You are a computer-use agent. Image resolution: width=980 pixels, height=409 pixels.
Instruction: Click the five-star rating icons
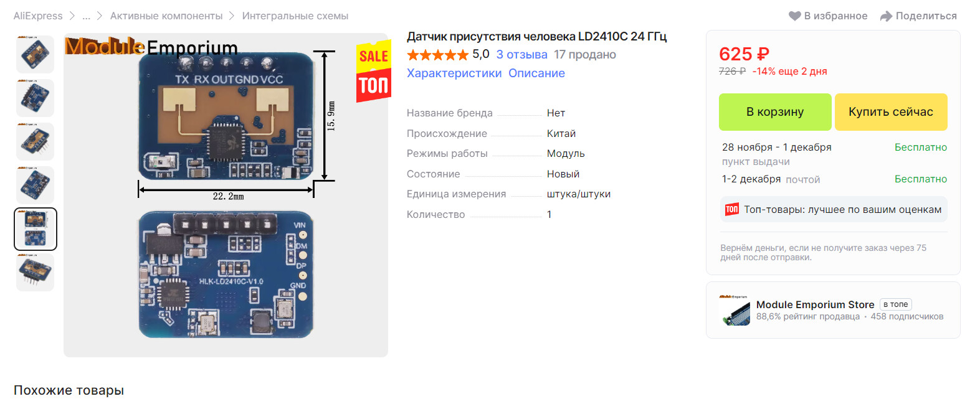point(437,55)
